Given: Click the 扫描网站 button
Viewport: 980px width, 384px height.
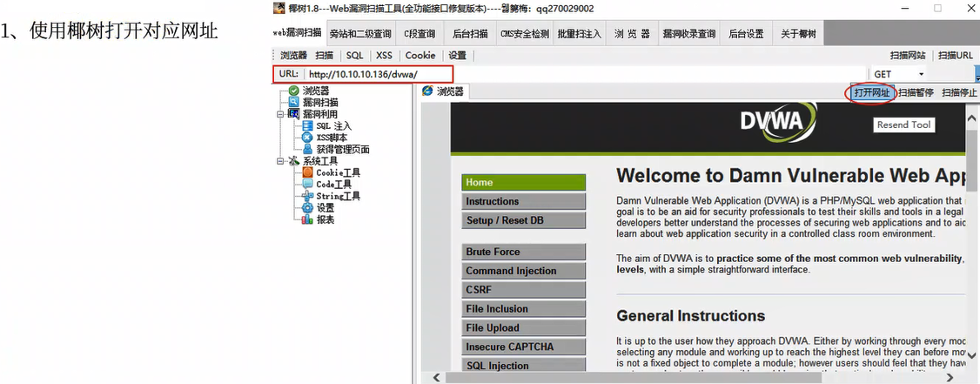Looking at the screenshot, I should [908, 55].
